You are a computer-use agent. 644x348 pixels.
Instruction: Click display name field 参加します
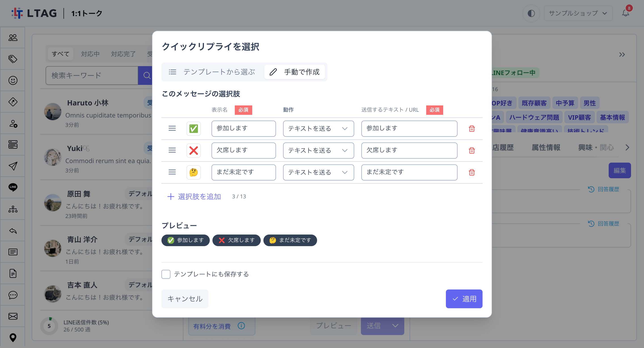coord(244,129)
